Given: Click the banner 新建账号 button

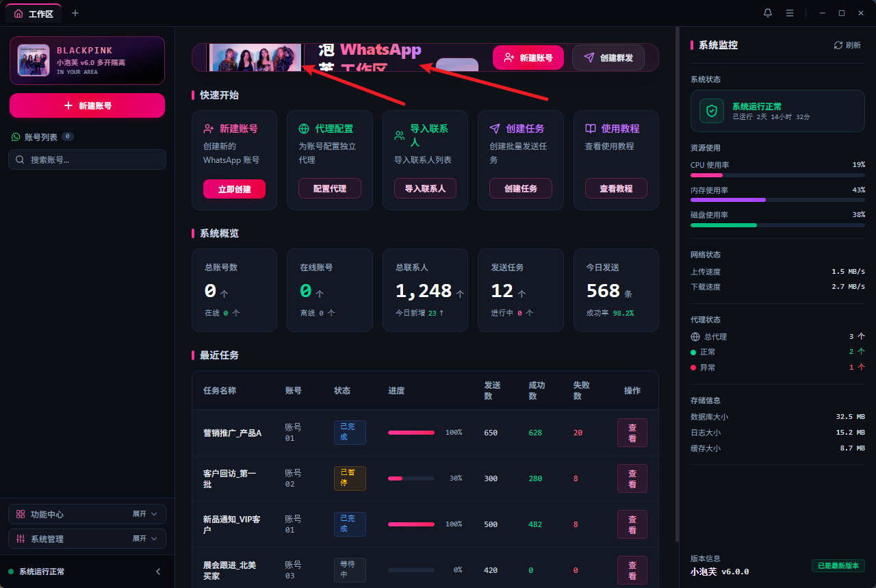Looking at the screenshot, I should click(x=528, y=57).
